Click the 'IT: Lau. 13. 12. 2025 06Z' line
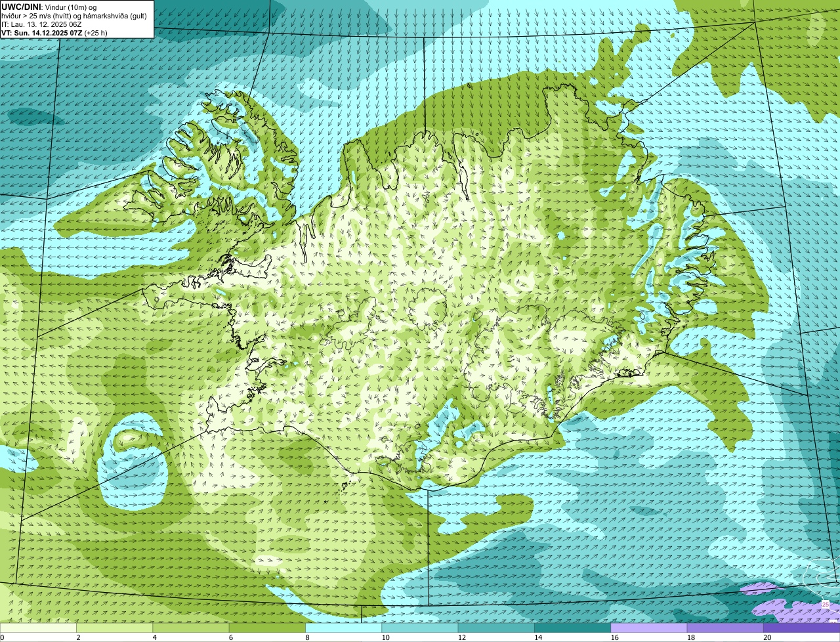840x642 pixels. 41,24
